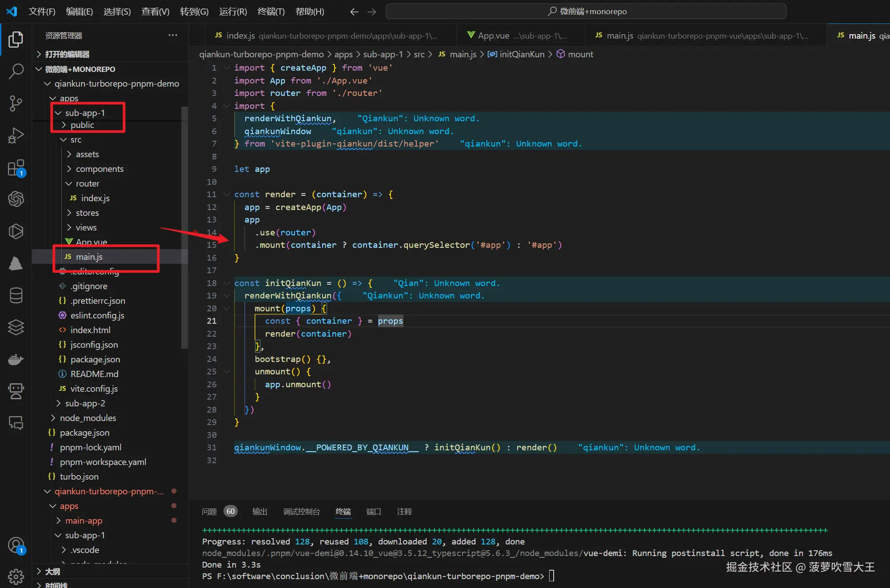Click the command center search box
Image resolution: width=890 pixels, height=588 pixels.
(x=586, y=12)
